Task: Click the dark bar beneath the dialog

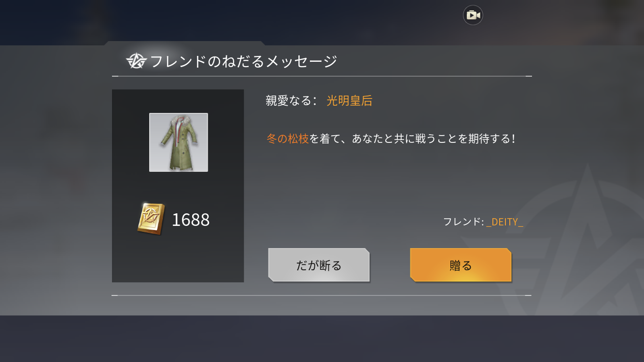Action: (322, 339)
